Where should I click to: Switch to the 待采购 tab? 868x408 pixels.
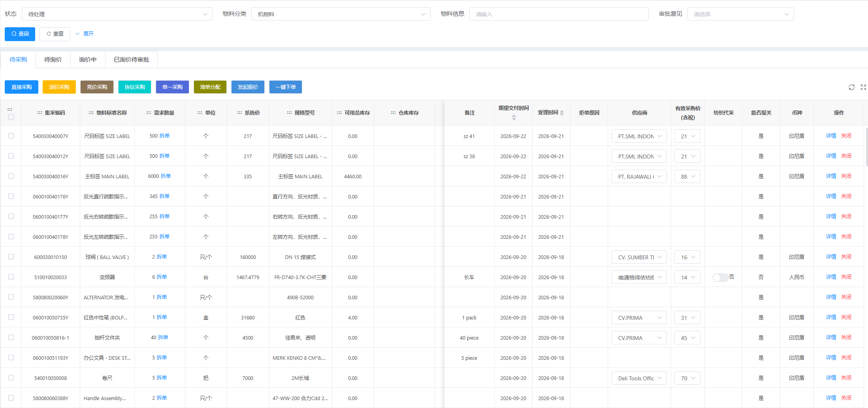pos(18,60)
